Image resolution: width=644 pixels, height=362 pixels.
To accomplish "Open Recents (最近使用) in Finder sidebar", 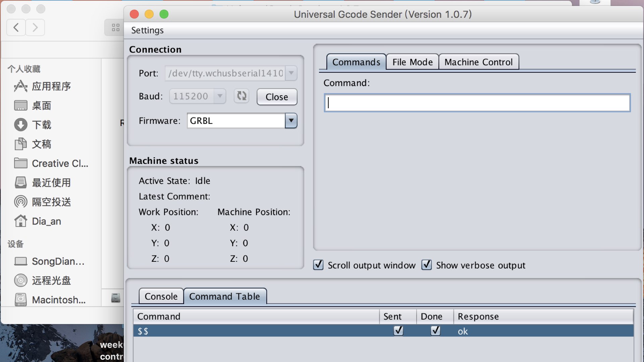I will [x=42, y=183].
